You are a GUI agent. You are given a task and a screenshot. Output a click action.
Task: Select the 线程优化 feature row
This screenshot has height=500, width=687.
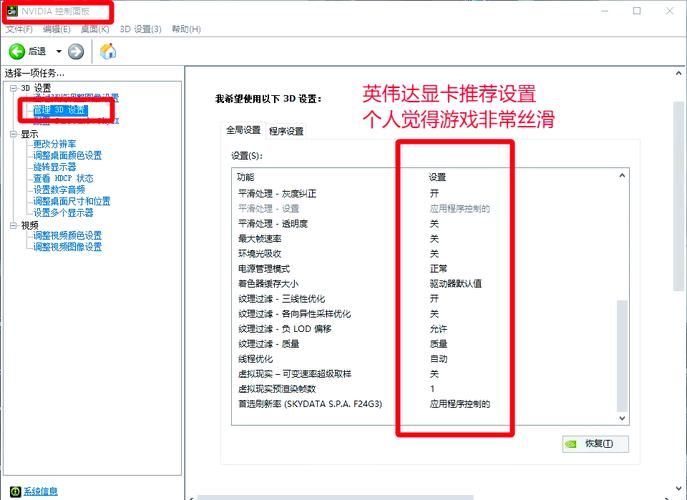[424, 359]
